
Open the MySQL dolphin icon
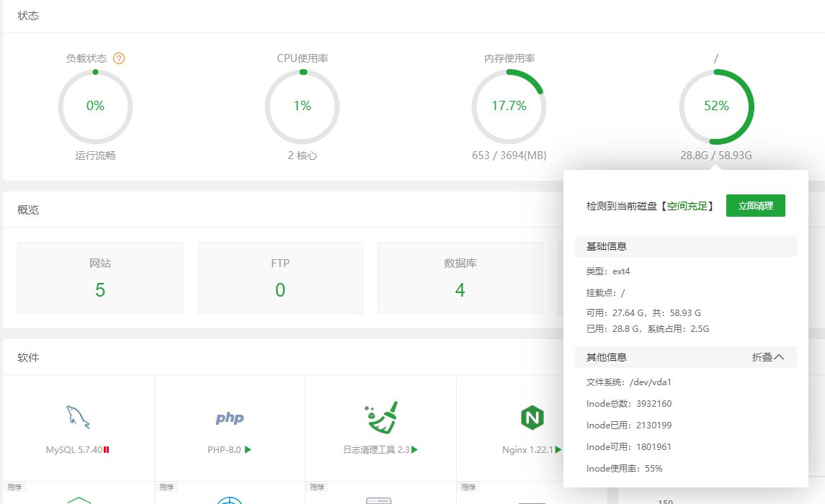[x=78, y=418]
